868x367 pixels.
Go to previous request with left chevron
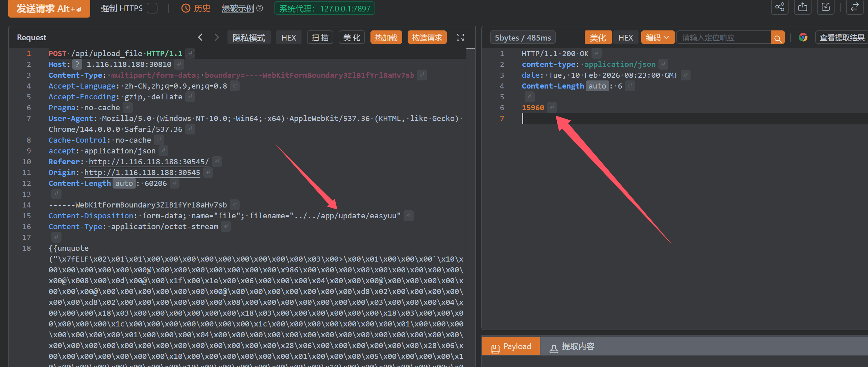200,37
